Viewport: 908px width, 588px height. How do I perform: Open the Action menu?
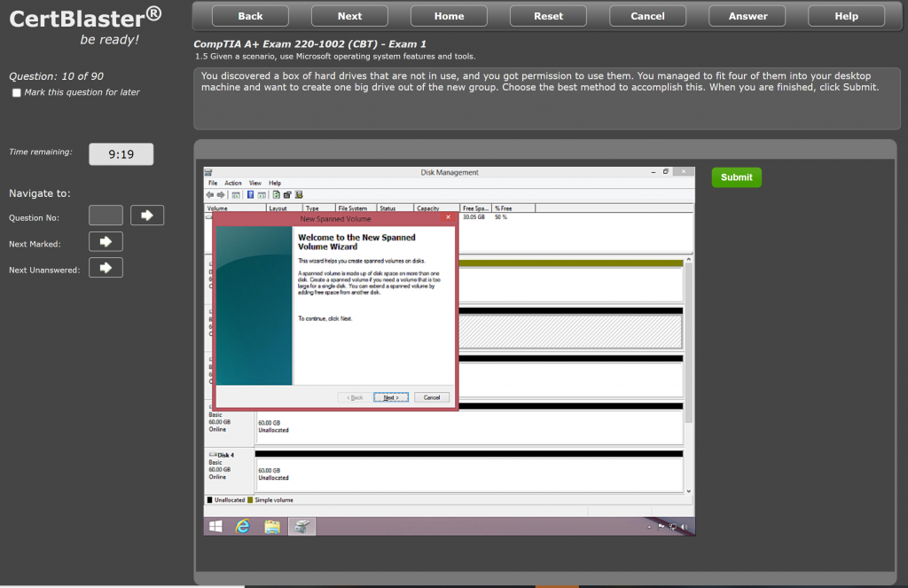coord(233,183)
